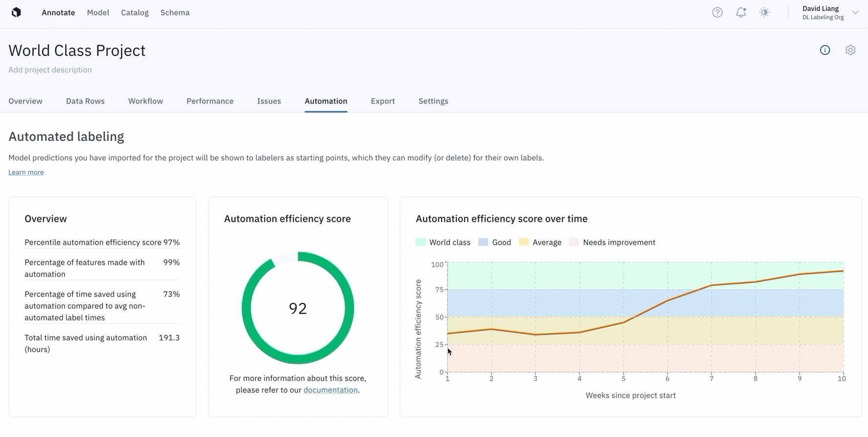This screenshot has height=437, width=868.
Task: Toggle the Good legend swatch
Action: 483,242
